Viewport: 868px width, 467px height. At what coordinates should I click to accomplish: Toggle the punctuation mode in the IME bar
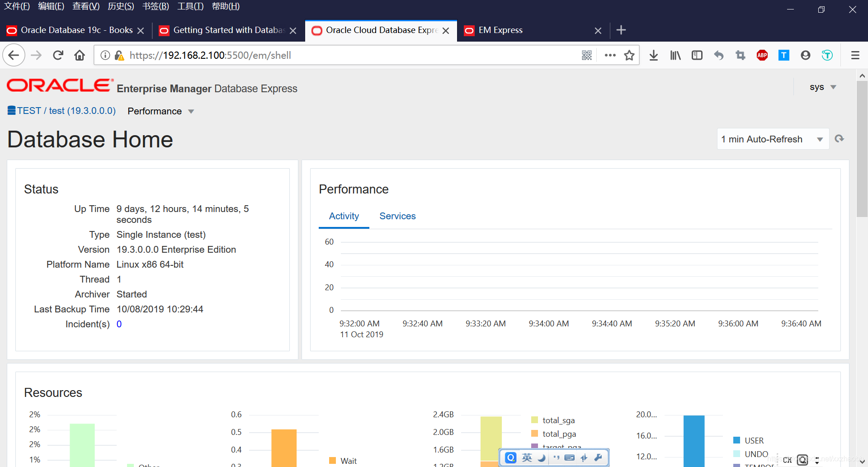point(556,458)
